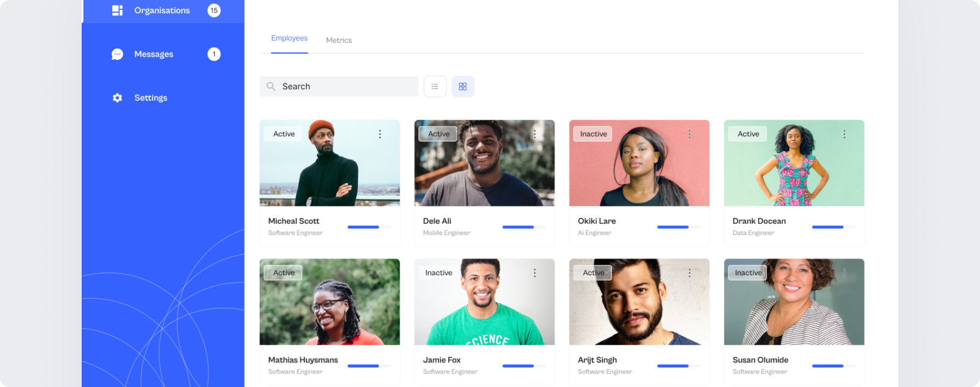Click the Inactive badge on Okiki Lare

pos(593,134)
